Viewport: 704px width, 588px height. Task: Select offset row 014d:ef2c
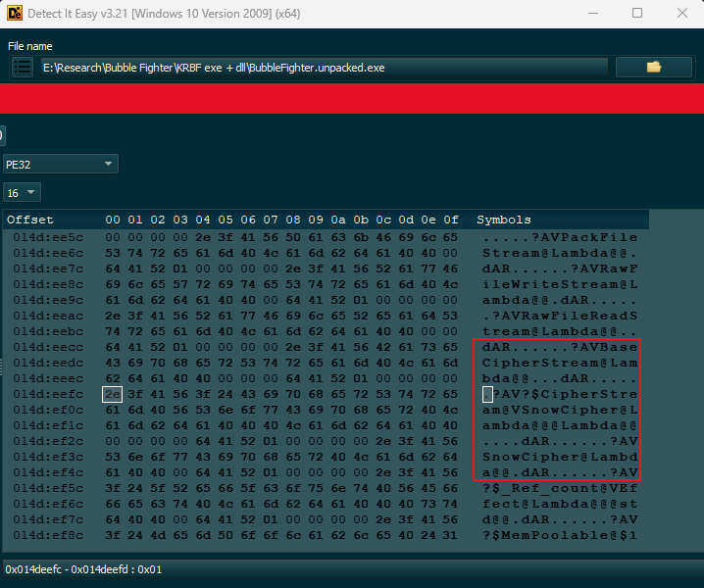48,441
